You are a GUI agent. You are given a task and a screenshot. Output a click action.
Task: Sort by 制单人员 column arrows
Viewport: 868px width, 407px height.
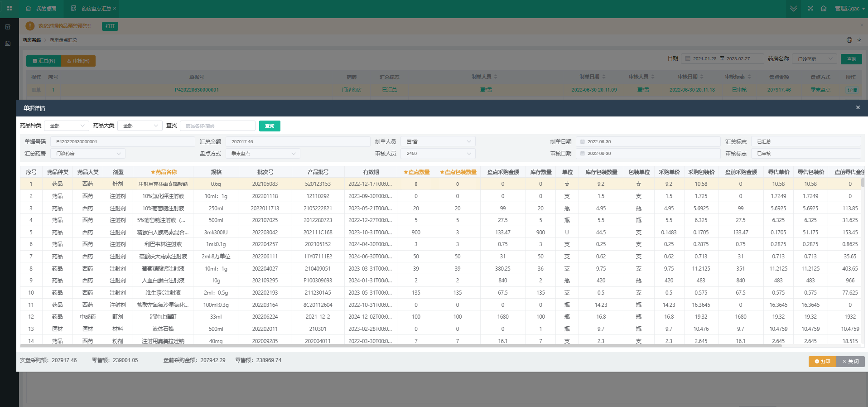point(496,77)
